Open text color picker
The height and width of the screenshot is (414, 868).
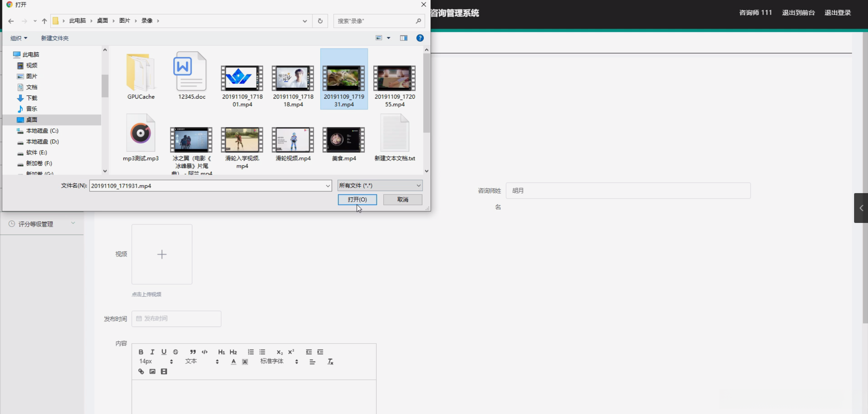pos(233,361)
